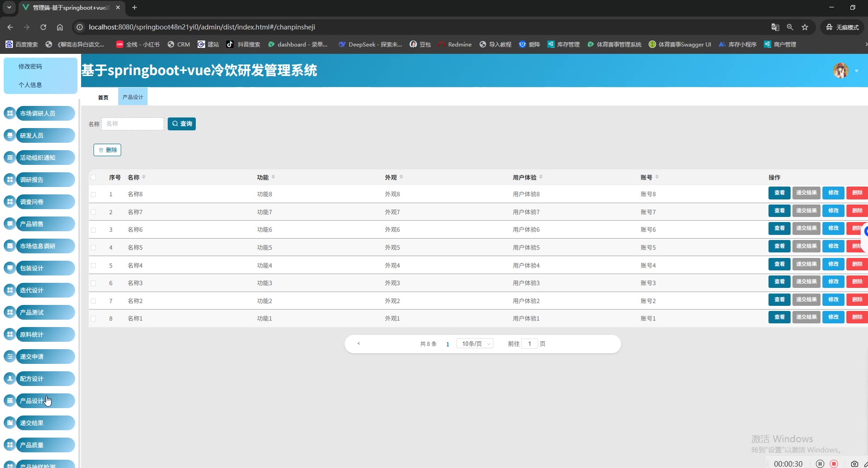The width and height of the screenshot is (868, 468).
Task: Stop the screen recording red button
Action: (834, 463)
